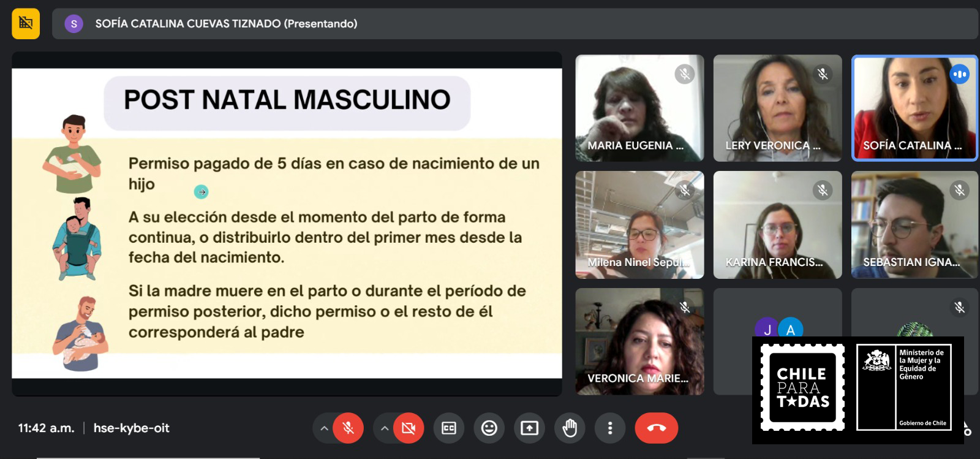
Task: Toggle the red muted microphone button
Action: (x=348, y=428)
